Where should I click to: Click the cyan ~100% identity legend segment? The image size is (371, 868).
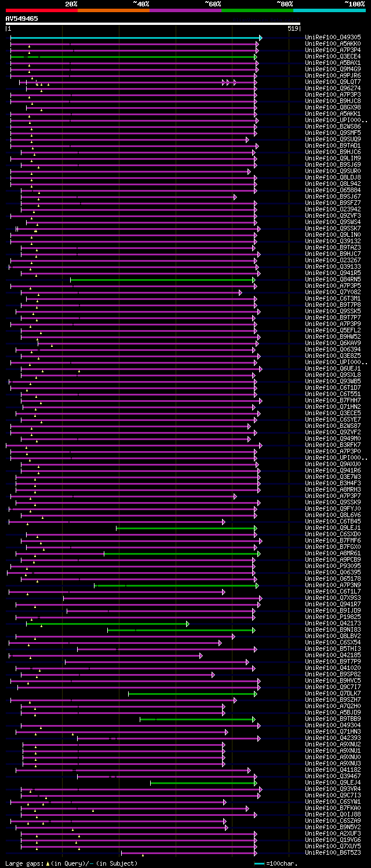pos(329,10)
